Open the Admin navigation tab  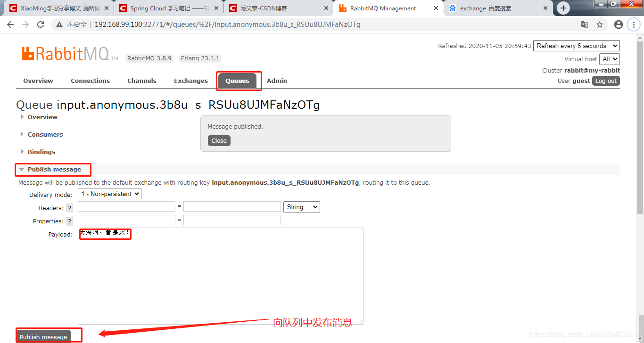(x=277, y=81)
